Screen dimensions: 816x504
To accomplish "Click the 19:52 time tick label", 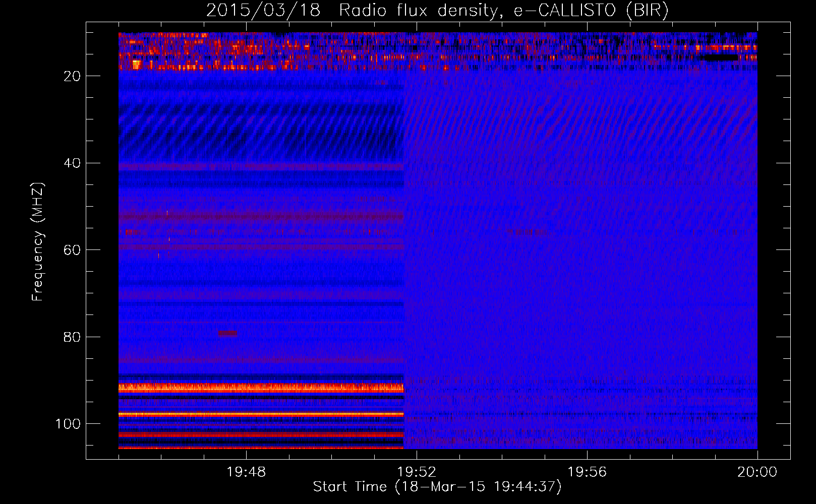I will (x=417, y=472).
